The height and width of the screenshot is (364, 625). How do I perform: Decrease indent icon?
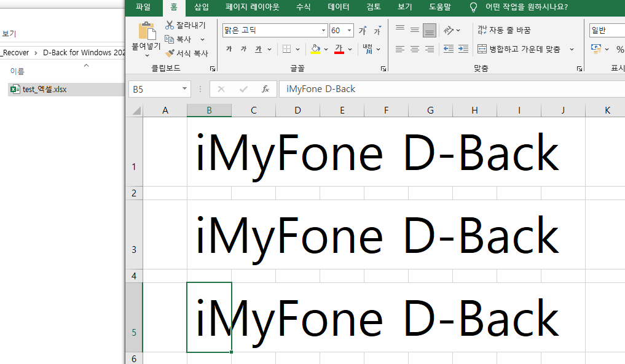449,49
